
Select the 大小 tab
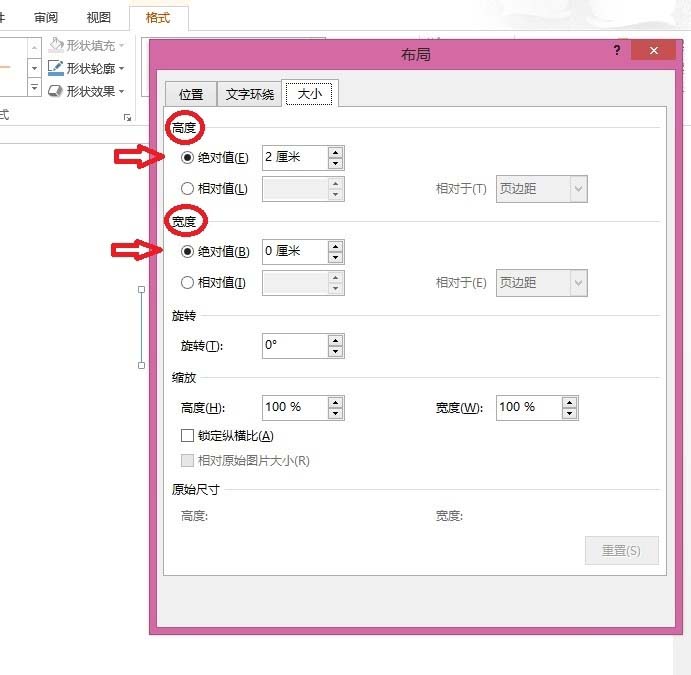click(309, 93)
